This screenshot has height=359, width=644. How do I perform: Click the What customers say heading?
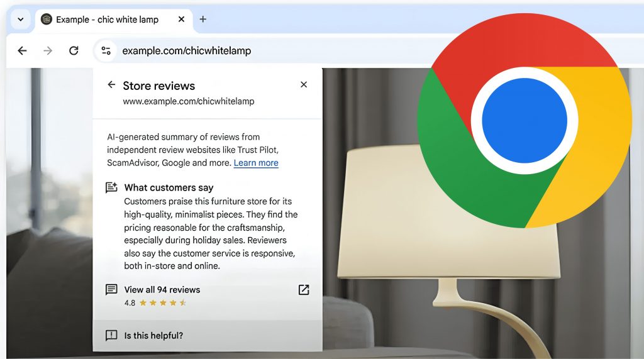click(x=169, y=188)
